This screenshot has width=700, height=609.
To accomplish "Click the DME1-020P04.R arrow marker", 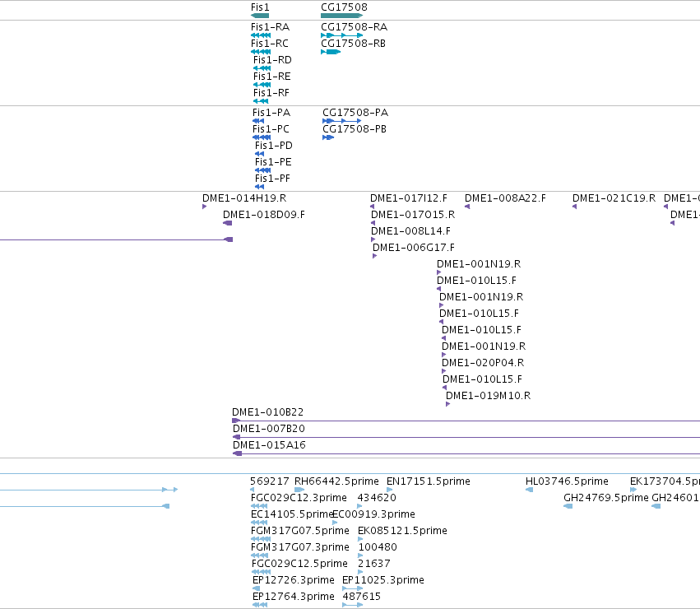I will [443, 371].
